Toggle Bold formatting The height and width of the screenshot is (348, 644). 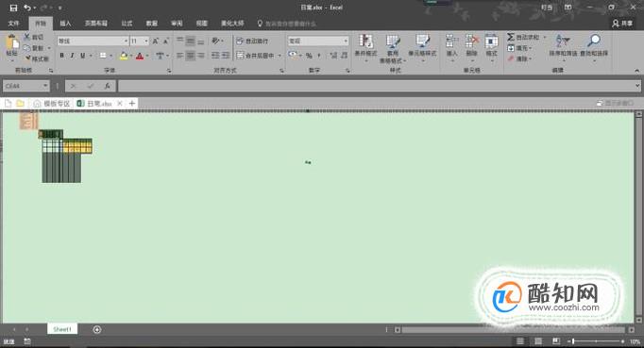pos(61,56)
